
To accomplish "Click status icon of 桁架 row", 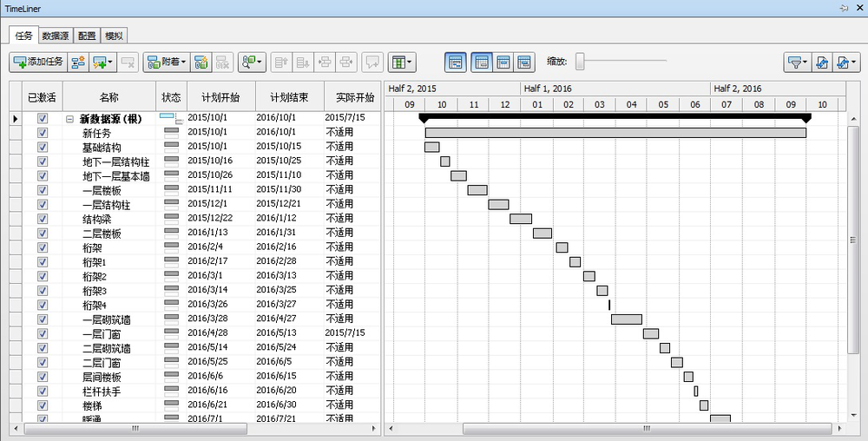I will pyautogui.click(x=172, y=247).
